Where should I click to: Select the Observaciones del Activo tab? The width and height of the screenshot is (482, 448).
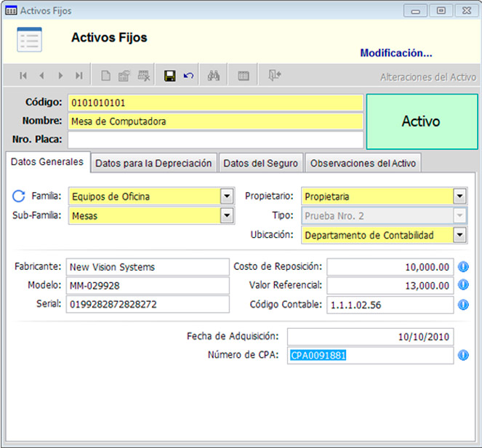click(363, 163)
